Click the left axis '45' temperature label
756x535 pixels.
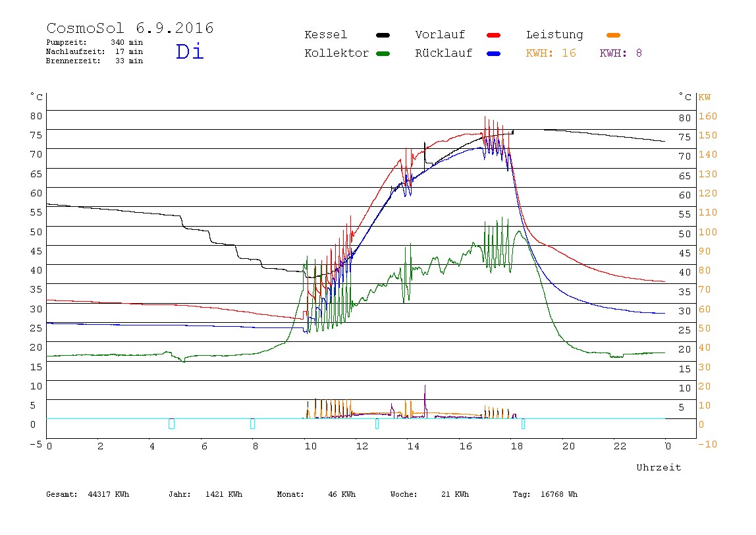coord(36,251)
